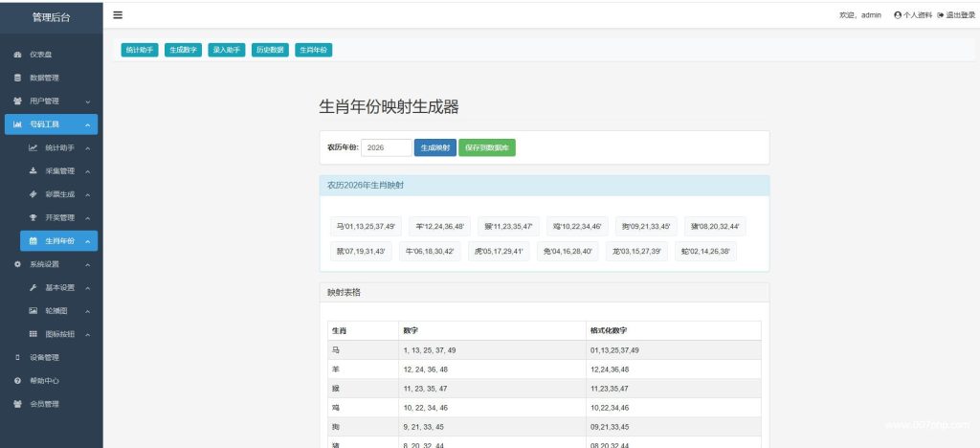Click the 鸡'10,22,34,46' tag
The width and height of the screenshot is (980, 448).
click(x=577, y=226)
